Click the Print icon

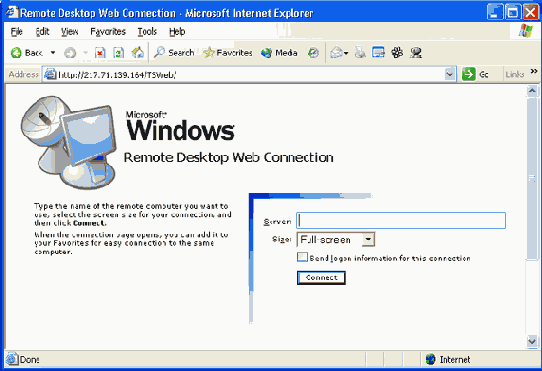tap(360, 53)
